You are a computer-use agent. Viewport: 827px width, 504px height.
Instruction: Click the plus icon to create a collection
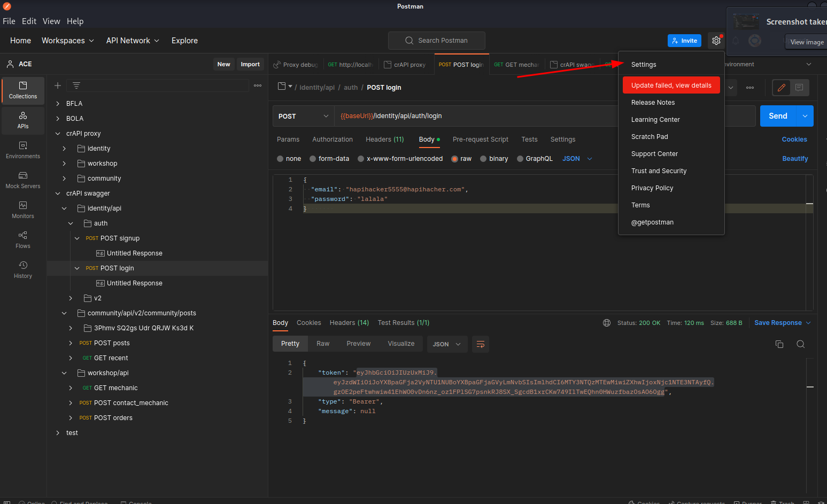click(58, 86)
